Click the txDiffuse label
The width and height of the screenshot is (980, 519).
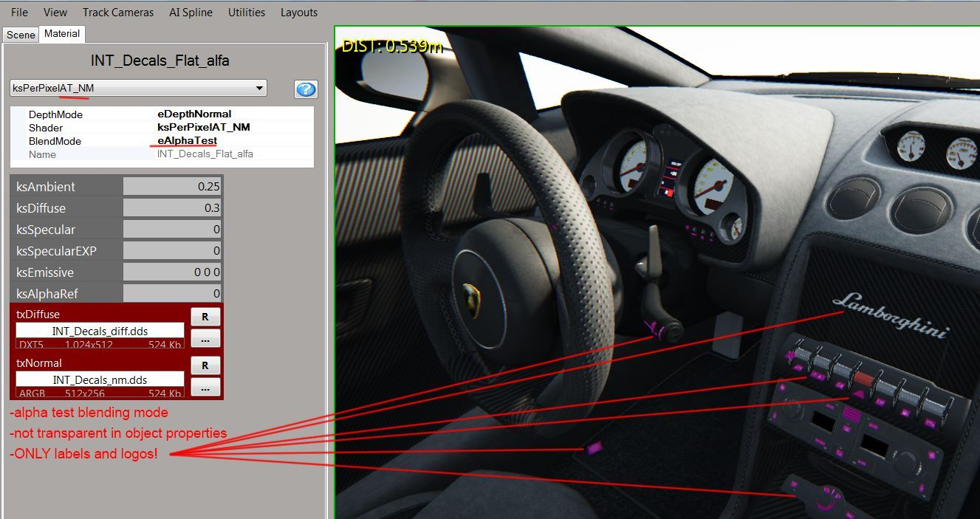pos(38,315)
